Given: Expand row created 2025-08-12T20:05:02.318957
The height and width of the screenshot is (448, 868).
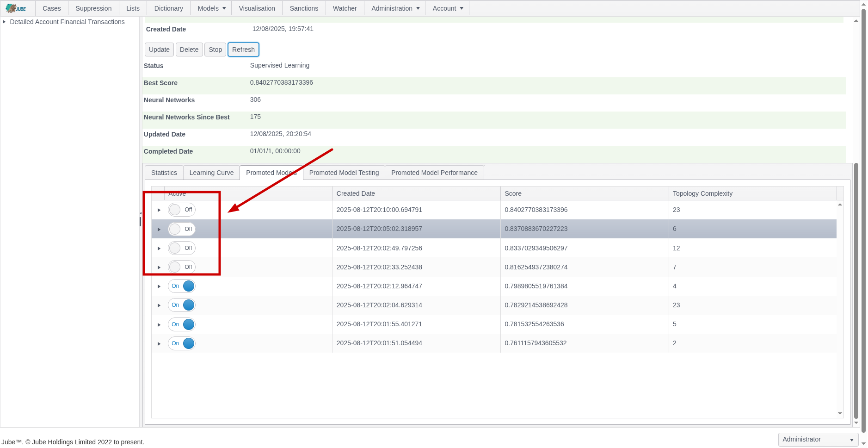Looking at the screenshot, I should [159, 230].
